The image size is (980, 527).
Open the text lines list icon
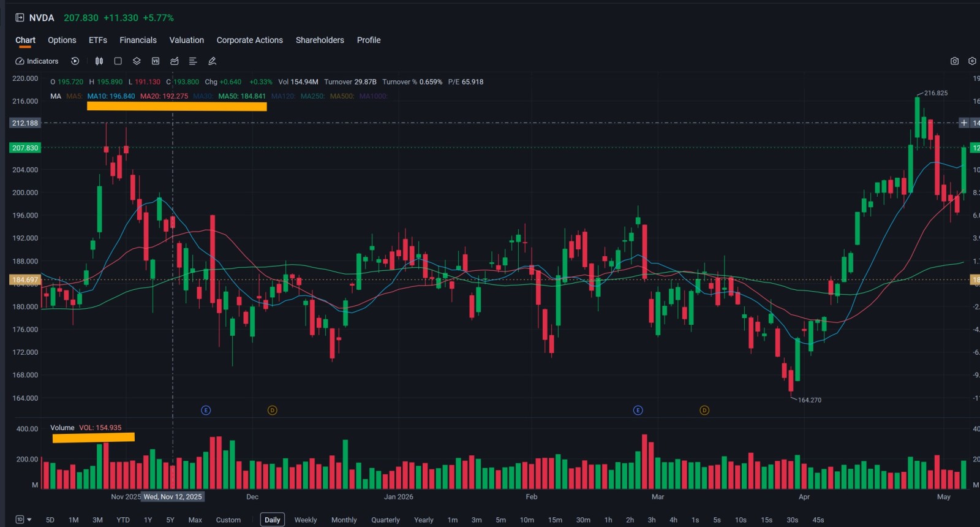pyautogui.click(x=193, y=61)
